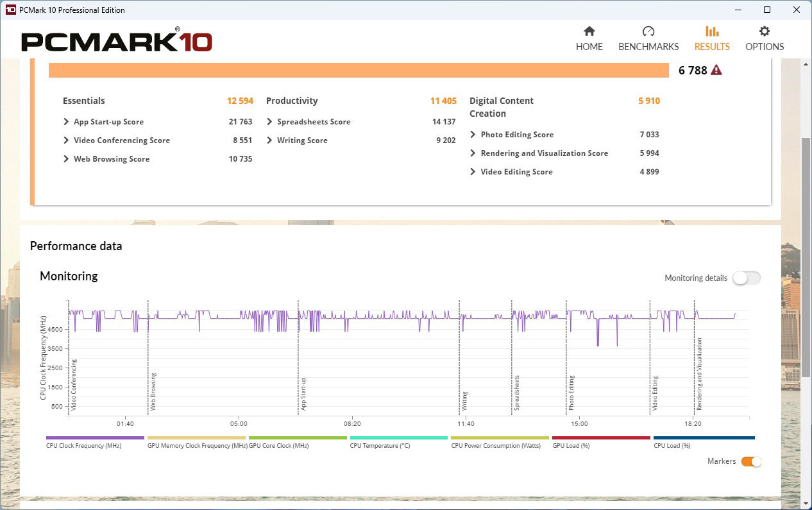Viewport: 812px width, 510px height.
Task: Select the CPU Clock Frequency legend swatch
Action: (95, 438)
